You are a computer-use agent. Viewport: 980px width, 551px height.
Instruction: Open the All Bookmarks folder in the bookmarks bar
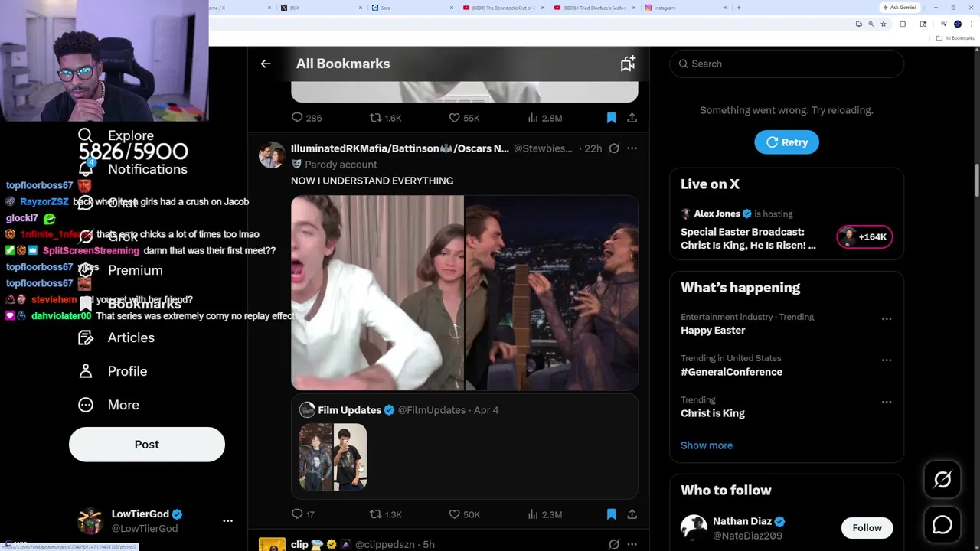955,38
